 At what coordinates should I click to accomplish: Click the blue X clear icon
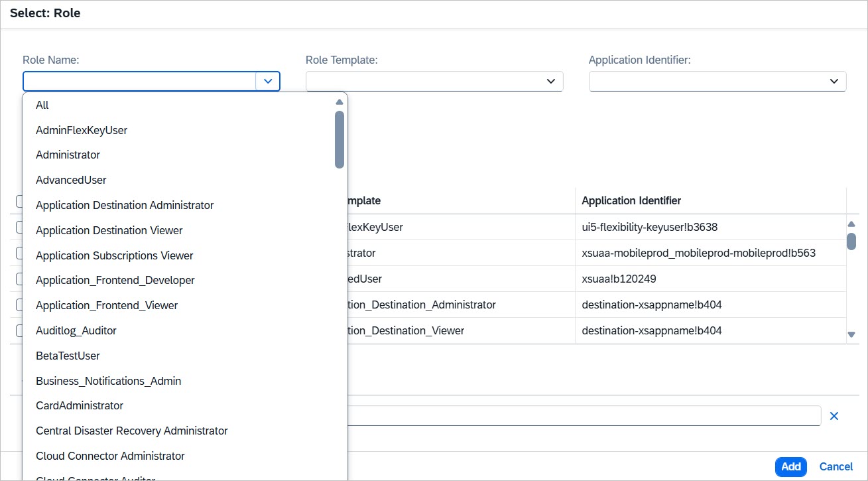pos(834,416)
